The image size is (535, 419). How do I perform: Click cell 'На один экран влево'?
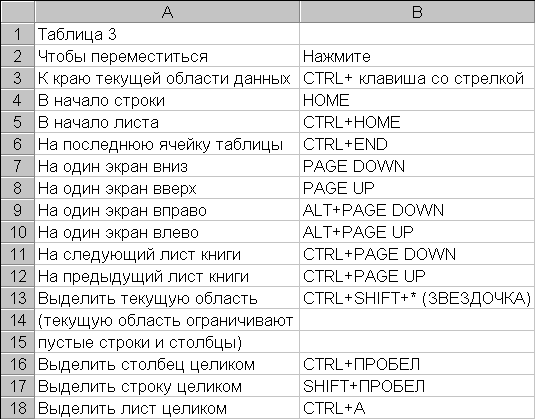coord(167,232)
